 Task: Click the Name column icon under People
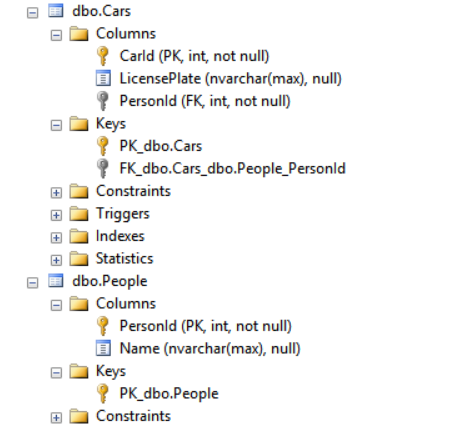coord(103,348)
